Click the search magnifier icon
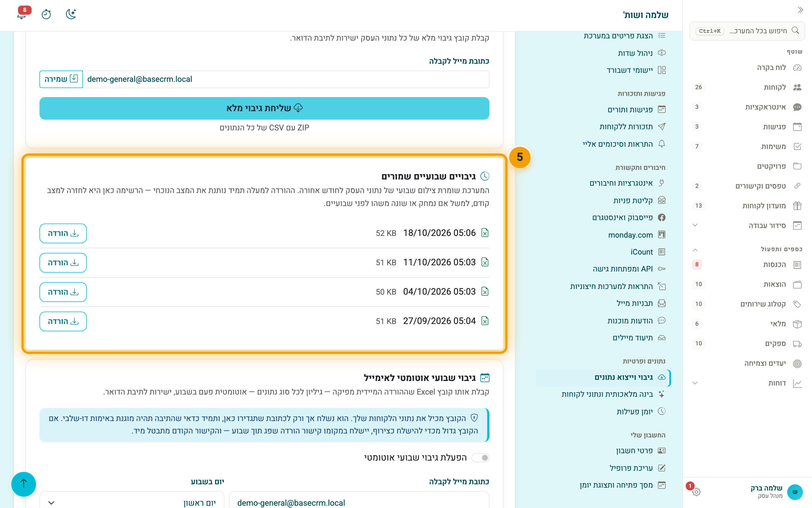Viewport: 812px width, 508px height. (795, 30)
